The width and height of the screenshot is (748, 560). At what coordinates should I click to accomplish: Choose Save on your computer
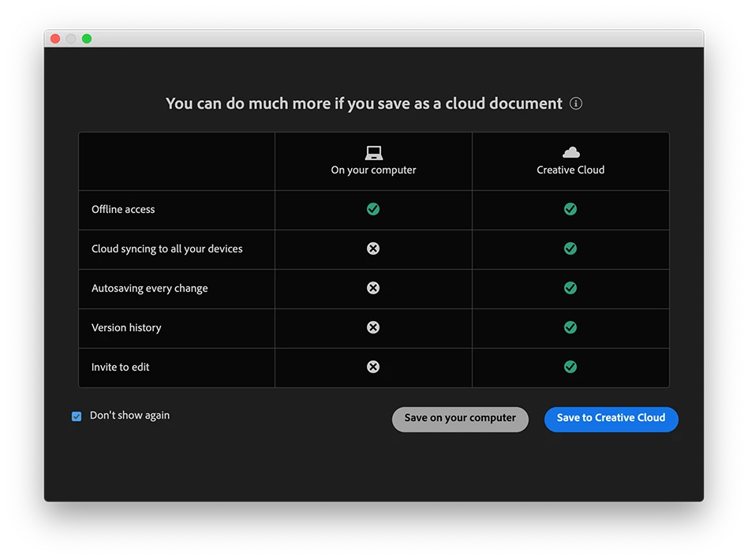click(x=460, y=420)
